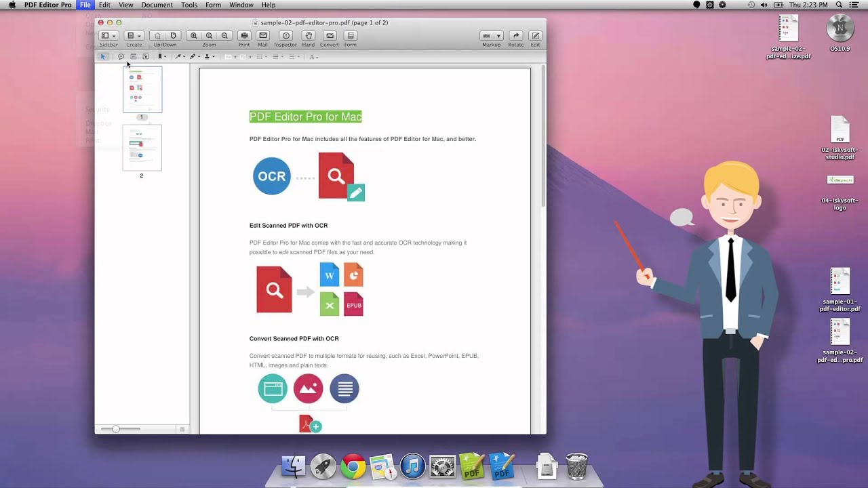Open the Apple menu
868x488 pixels.
[x=12, y=5]
